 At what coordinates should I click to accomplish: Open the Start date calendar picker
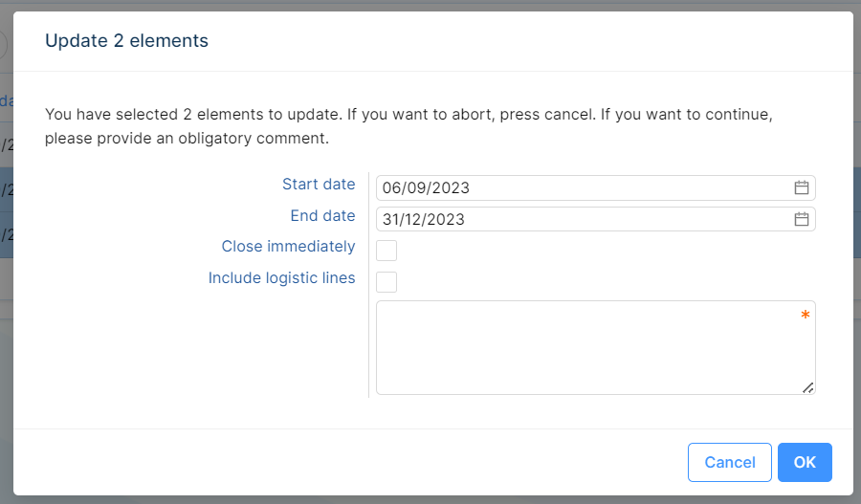click(x=802, y=188)
